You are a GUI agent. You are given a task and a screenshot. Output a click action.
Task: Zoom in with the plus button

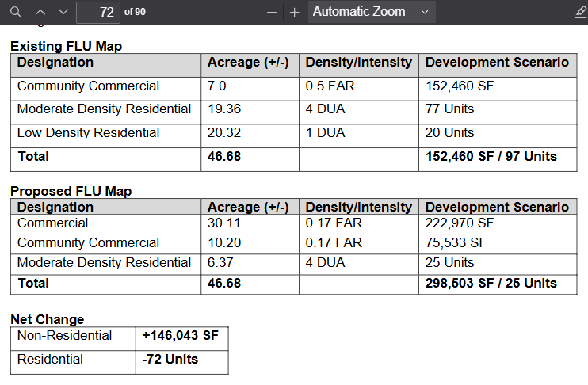[x=294, y=13]
